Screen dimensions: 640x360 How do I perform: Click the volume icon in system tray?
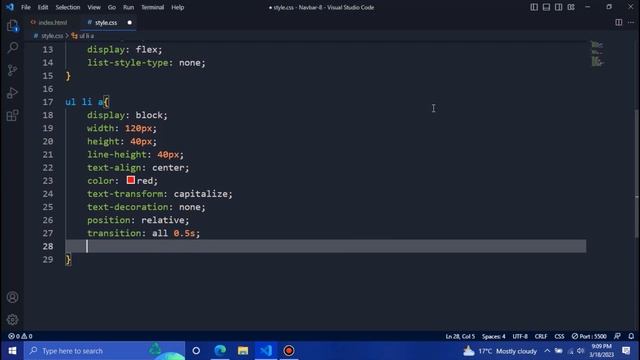[x=580, y=351]
